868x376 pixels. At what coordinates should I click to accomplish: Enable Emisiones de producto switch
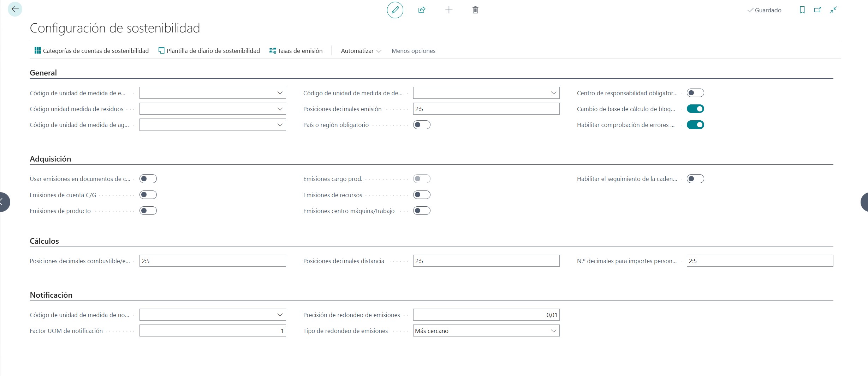coord(148,211)
